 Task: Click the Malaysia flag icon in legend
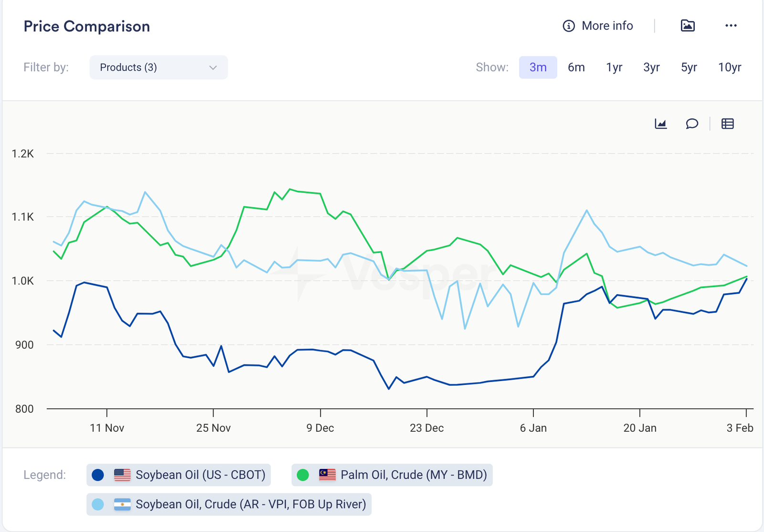pyautogui.click(x=328, y=475)
